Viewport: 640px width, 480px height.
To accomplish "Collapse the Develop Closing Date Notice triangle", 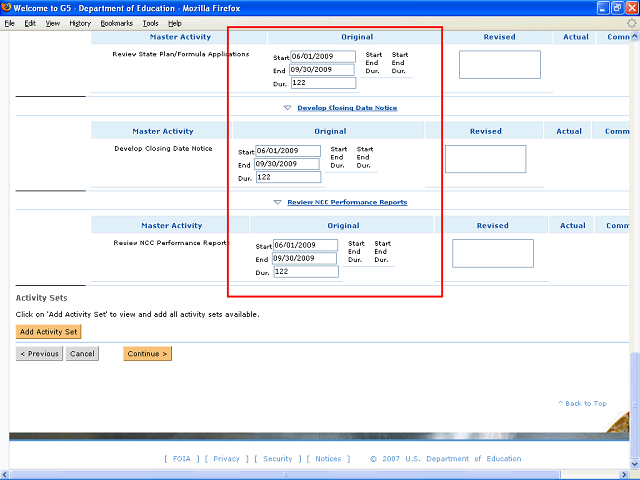I will point(287,108).
